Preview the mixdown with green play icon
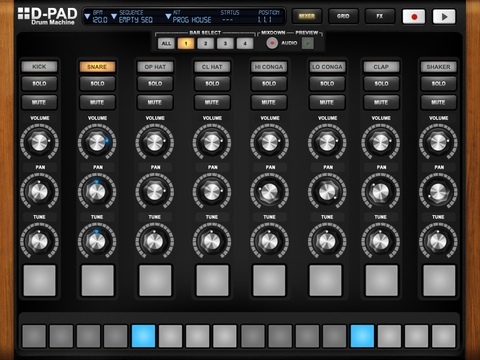Image resolution: width=480 pixels, height=360 pixels. click(x=308, y=43)
